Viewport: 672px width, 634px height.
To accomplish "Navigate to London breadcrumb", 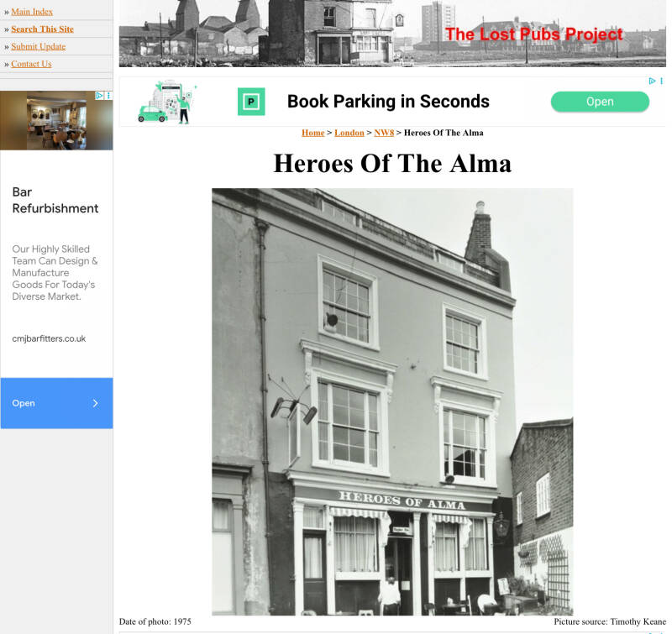I will point(349,133).
